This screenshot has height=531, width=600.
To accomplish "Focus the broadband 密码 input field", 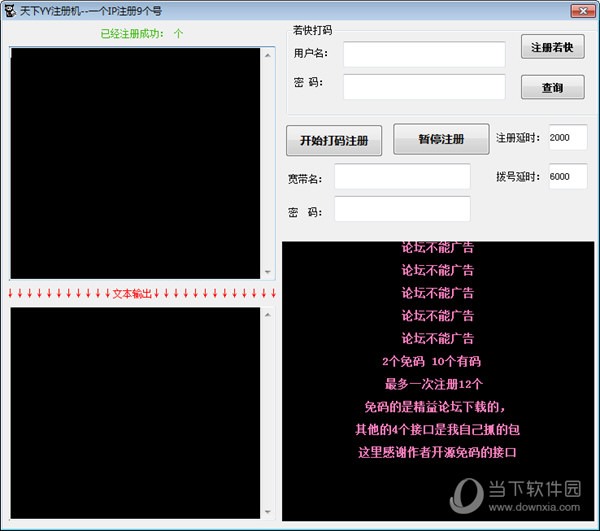I will 402,209.
